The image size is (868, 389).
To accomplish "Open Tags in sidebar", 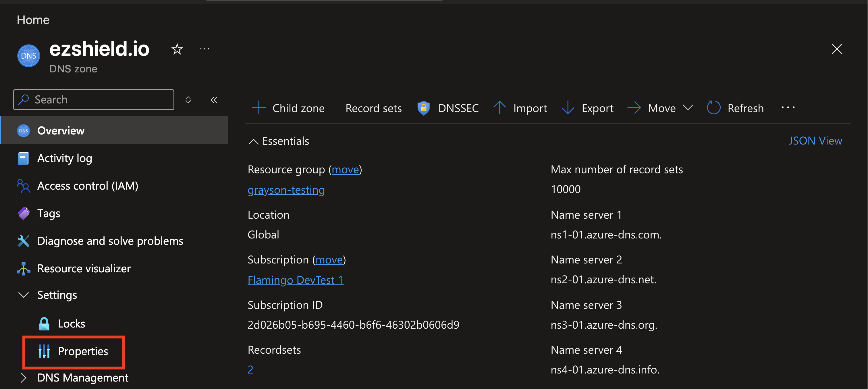I will click(x=49, y=213).
